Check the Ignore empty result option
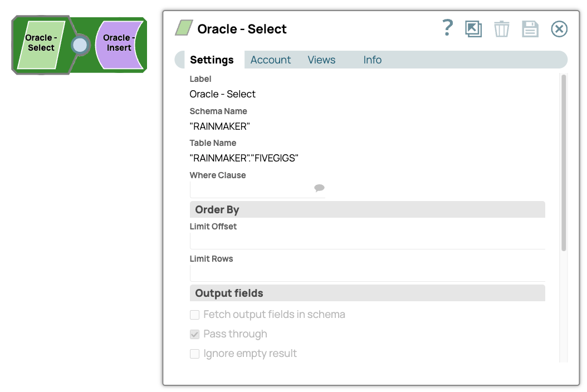 tap(195, 354)
